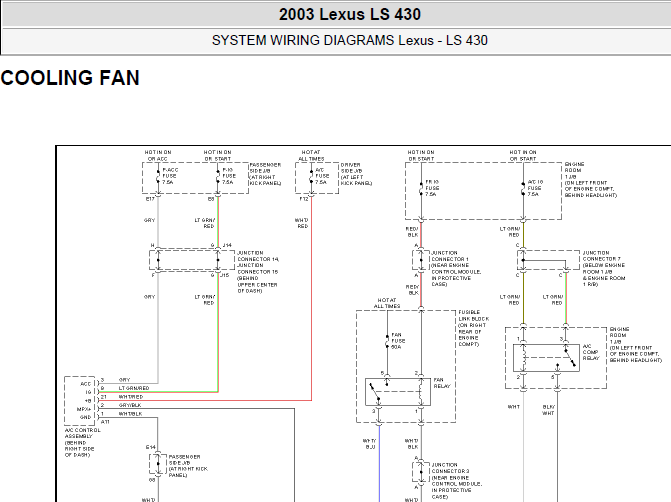Click the "P-ACC FUSE 7.5A" label
Viewport: 671px width, 502px height.
(x=170, y=176)
